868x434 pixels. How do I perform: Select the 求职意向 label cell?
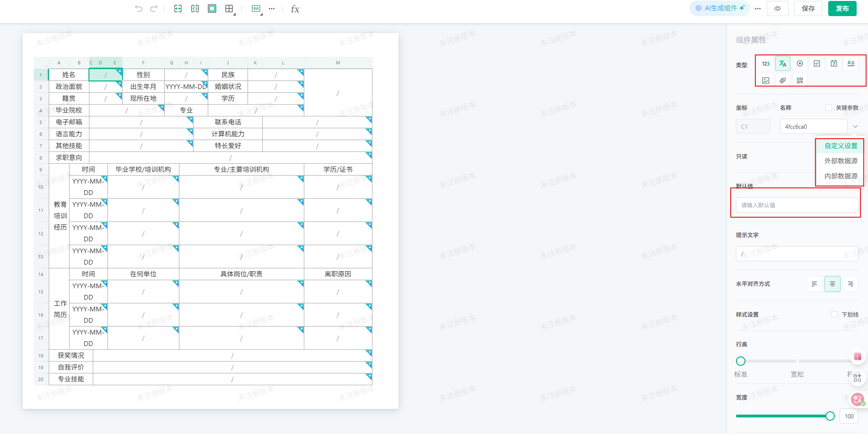point(69,158)
